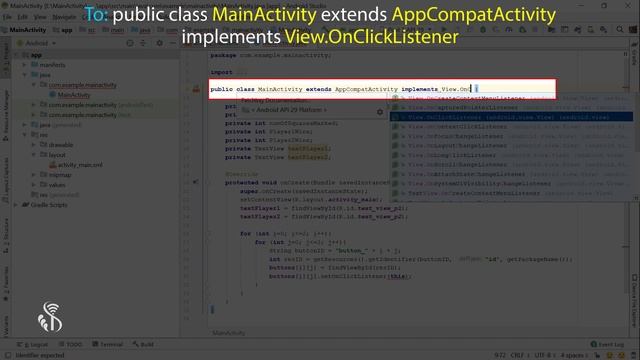Open the Build tool window
This screenshot has width=640, height=360.
143,344
